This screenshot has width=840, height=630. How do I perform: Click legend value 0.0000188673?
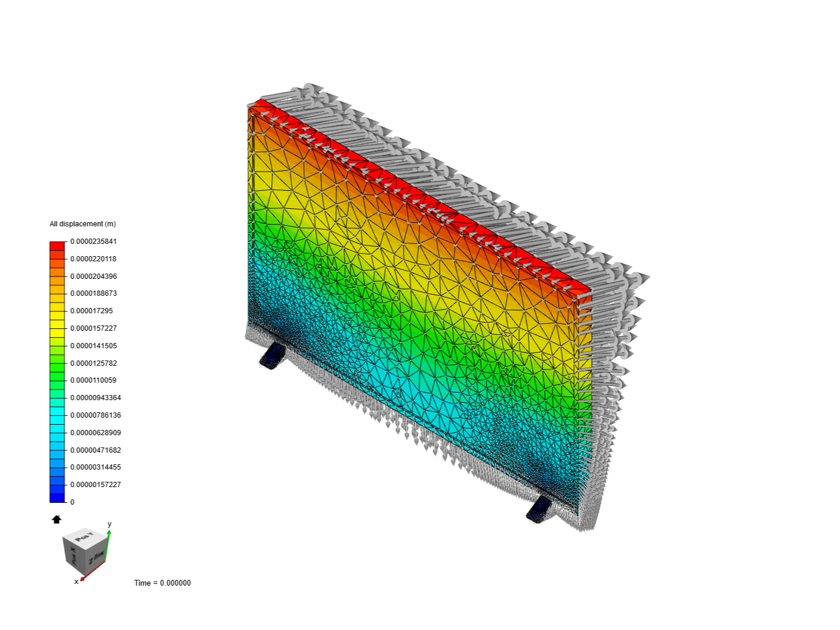point(93,293)
